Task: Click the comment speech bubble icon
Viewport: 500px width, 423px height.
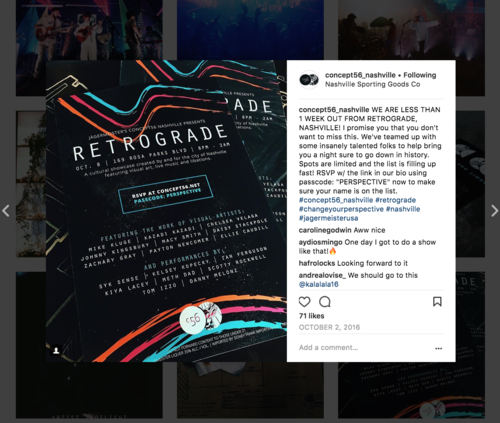Action: 325,302
